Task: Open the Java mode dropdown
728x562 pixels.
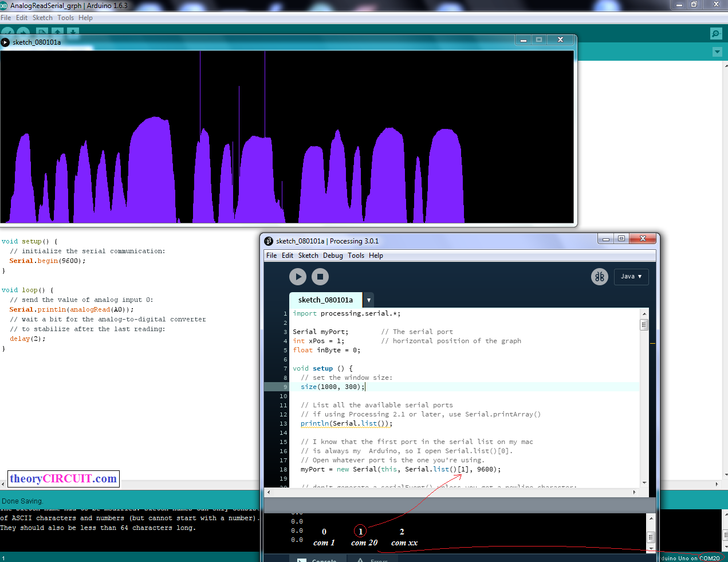Action: (631, 277)
